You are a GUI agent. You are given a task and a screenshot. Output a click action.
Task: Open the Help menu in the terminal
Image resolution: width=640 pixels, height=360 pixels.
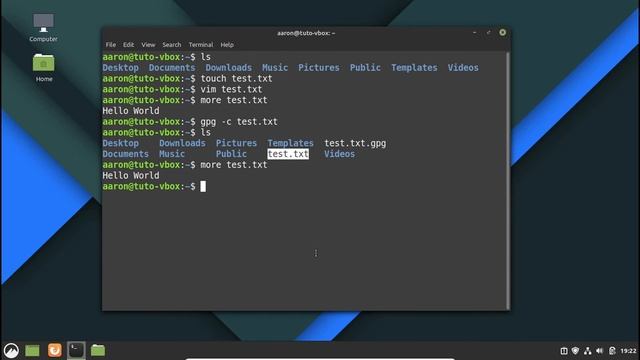(227, 45)
